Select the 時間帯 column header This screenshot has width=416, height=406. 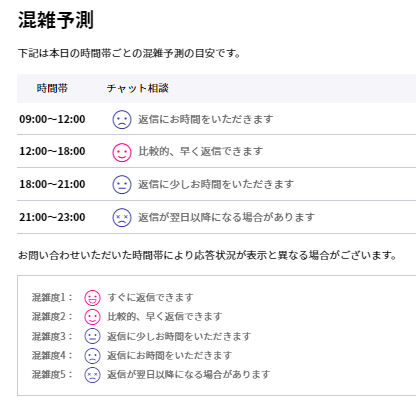pyautogui.click(x=52, y=88)
